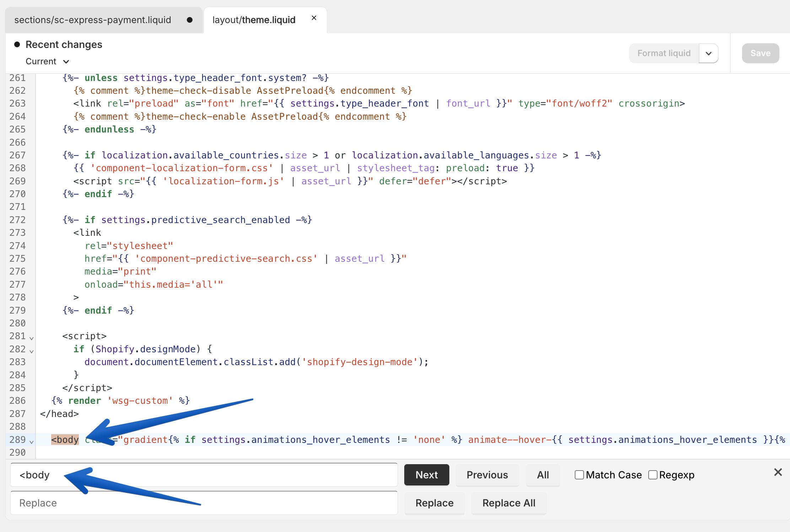
Task: Click the Replace All button
Action: click(x=509, y=503)
